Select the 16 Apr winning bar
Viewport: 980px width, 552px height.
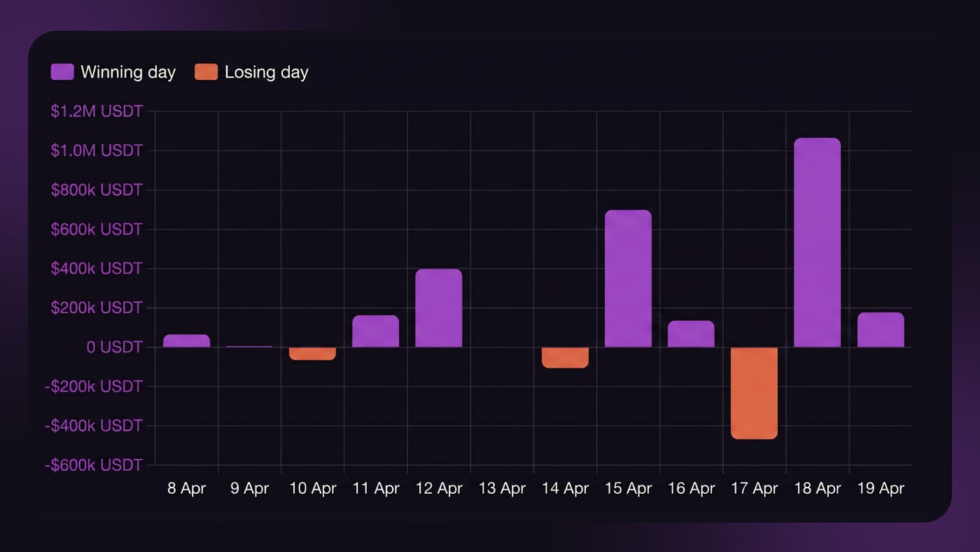pyautogui.click(x=691, y=333)
